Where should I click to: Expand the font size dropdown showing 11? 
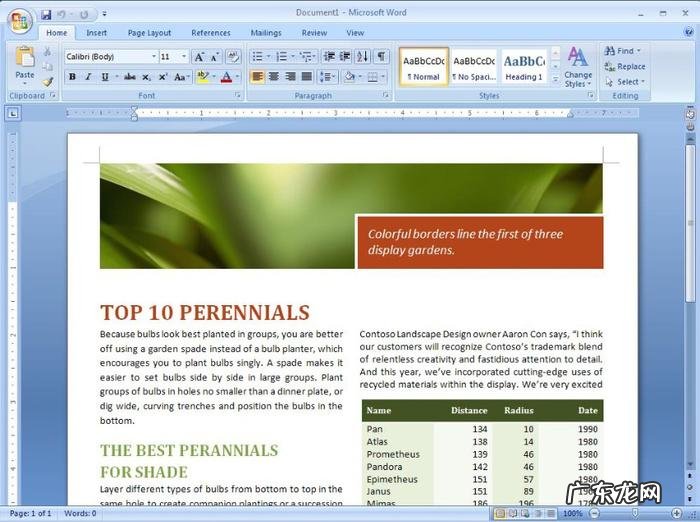click(x=183, y=57)
